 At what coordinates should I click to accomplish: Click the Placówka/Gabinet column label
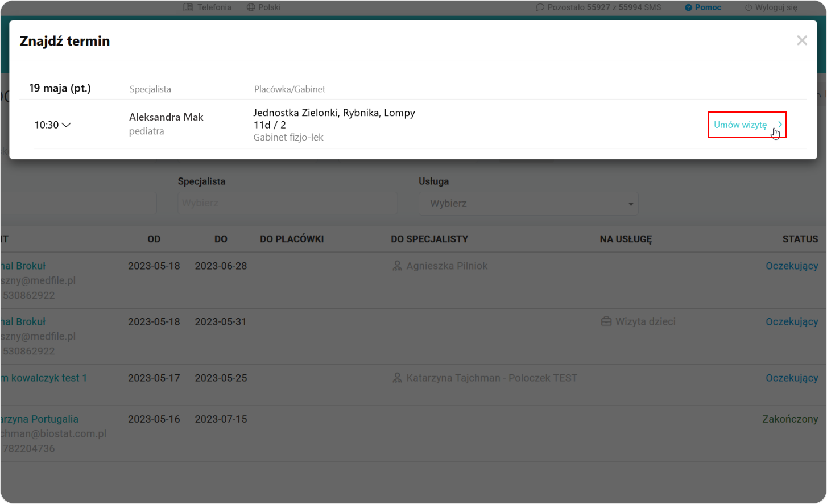[290, 89]
